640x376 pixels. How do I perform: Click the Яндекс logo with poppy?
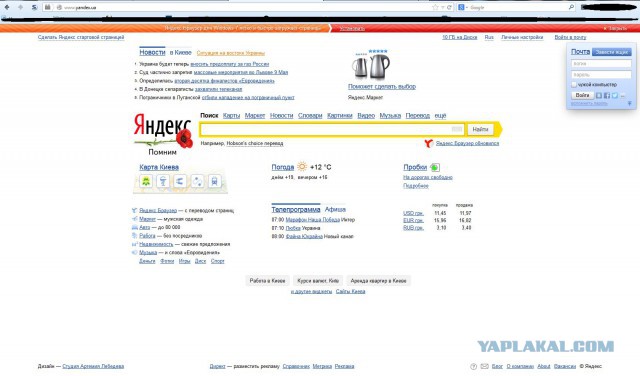[x=163, y=130]
